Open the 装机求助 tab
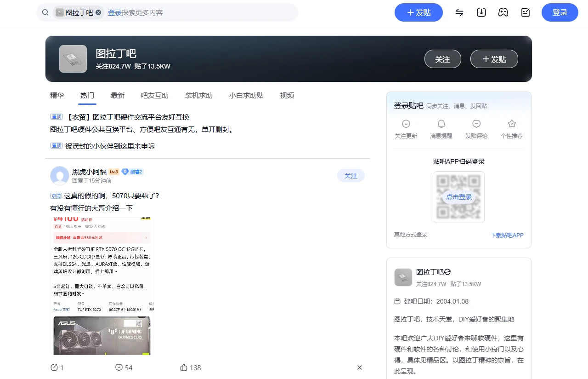This screenshot has height=379, width=588. [199, 96]
